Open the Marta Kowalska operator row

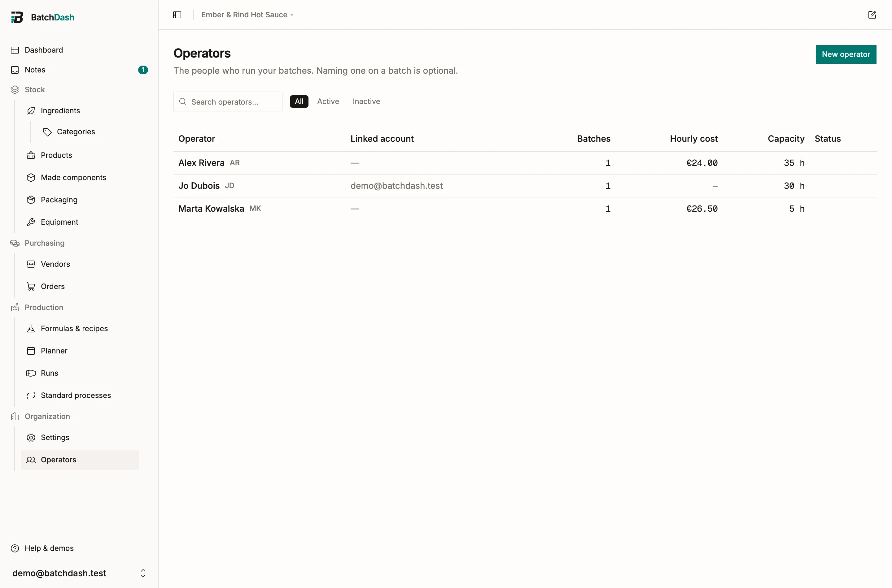(x=525, y=209)
